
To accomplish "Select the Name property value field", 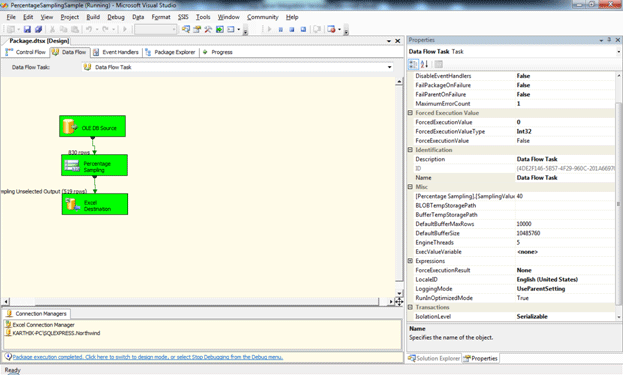I will [565, 178].
